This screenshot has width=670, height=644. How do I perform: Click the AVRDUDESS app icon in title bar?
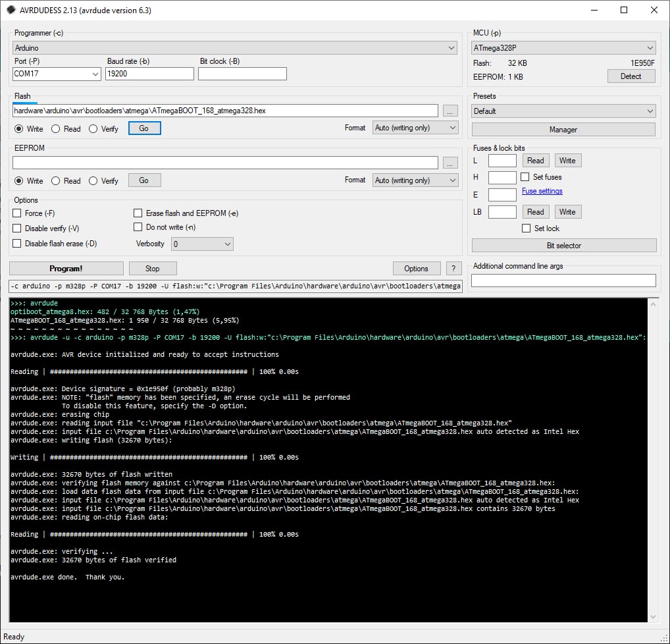click(11, 10)
